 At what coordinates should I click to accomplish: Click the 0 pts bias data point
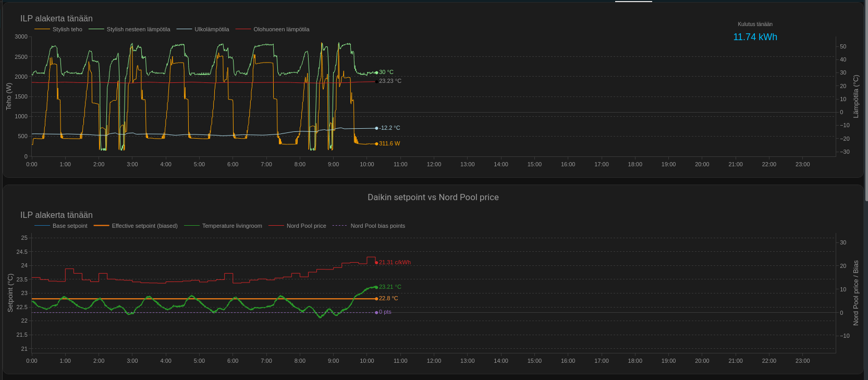(376, 312)
